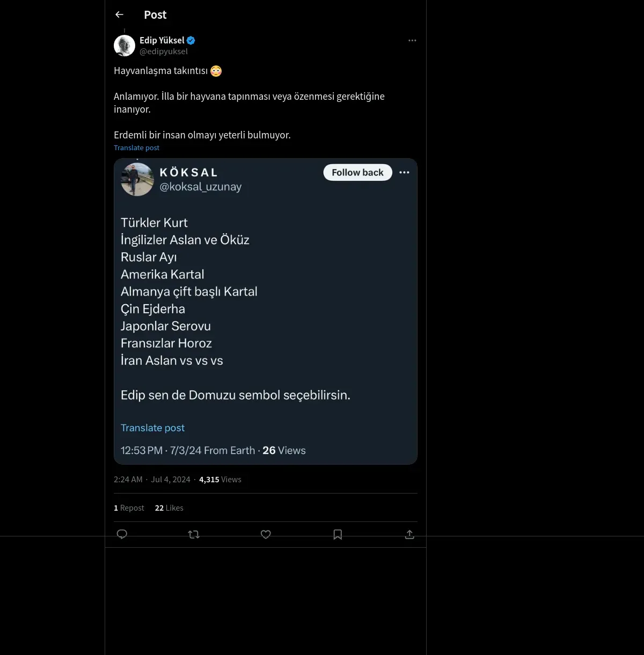The image size is (644, 655).
Task: Open the post's three-dot more menu
Action: [412, 40]
